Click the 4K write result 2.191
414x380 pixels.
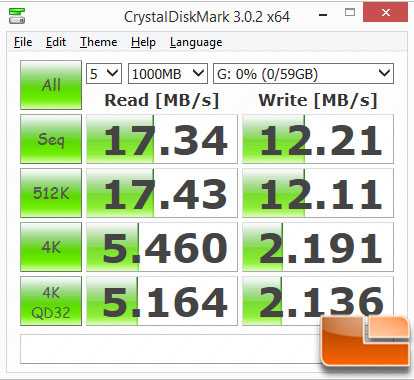[318, 247]
